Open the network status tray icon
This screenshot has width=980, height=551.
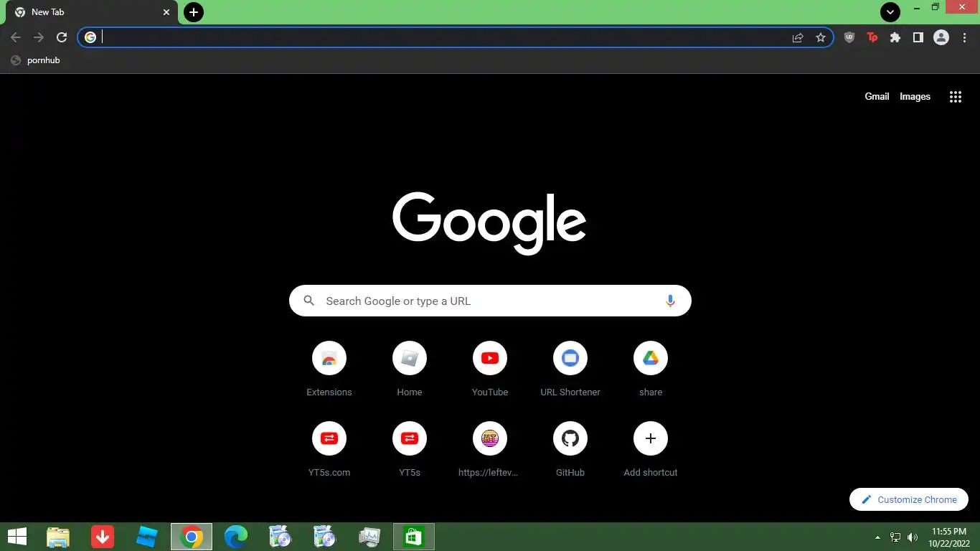click(895, 537)
